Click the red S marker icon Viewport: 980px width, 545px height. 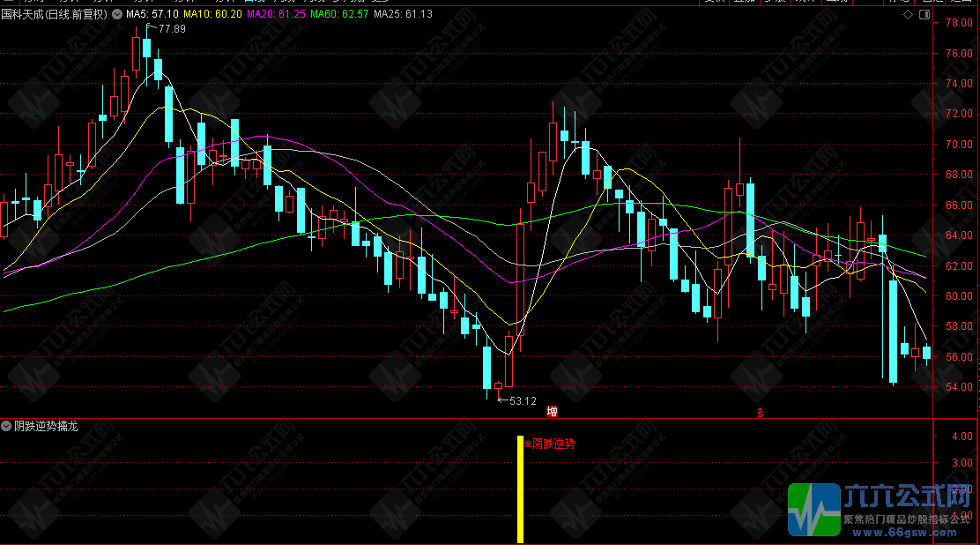(x=760, y=413)
